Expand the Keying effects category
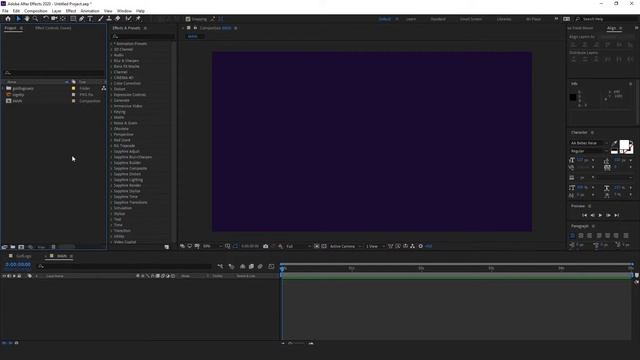Screen dimensions: 640x360 111,112
